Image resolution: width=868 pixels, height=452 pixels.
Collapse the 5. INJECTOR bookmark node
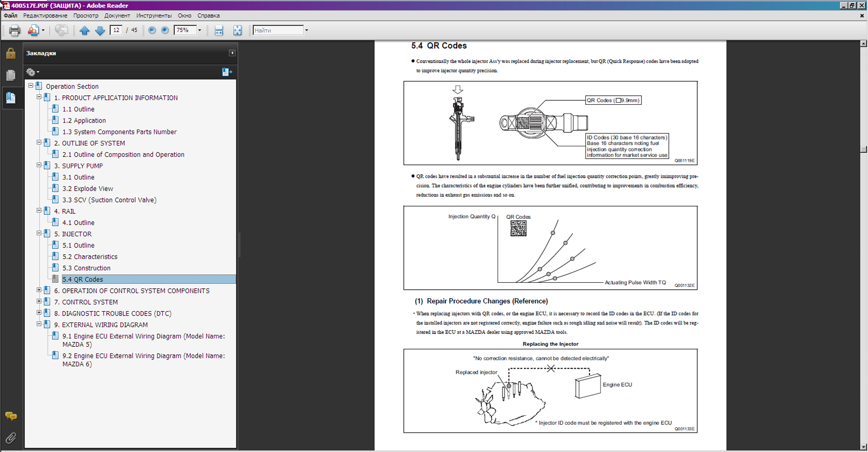[x=39, y=234]
